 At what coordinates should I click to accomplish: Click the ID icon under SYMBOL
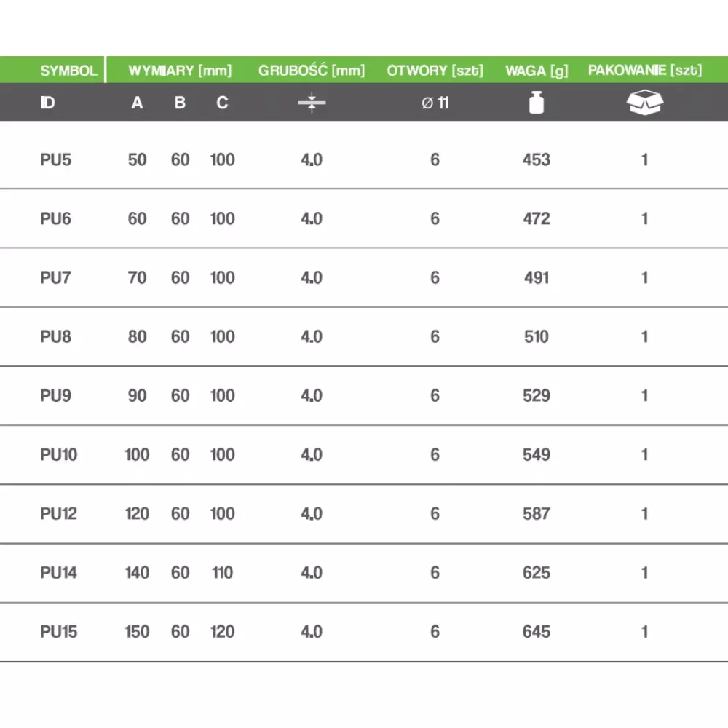(x=47, y=103)
